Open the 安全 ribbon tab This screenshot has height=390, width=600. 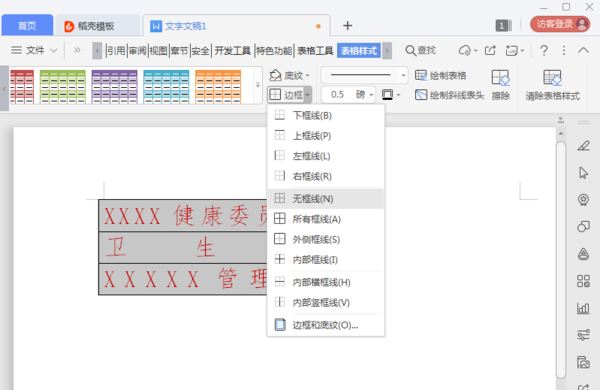click(x=201, y=51)
